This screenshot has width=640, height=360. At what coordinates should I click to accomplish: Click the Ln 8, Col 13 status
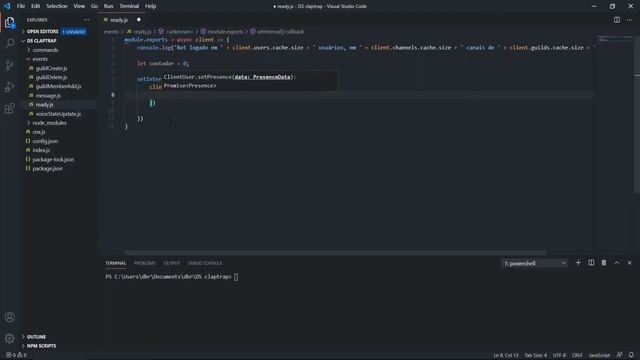(506, 355)
